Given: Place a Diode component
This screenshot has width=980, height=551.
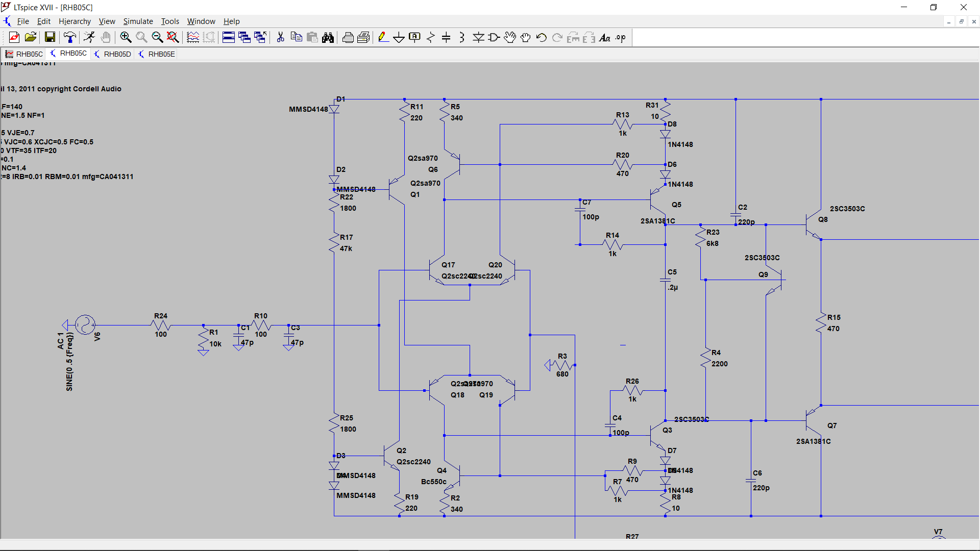Looking at the screenshot, I should pos(478,37).
